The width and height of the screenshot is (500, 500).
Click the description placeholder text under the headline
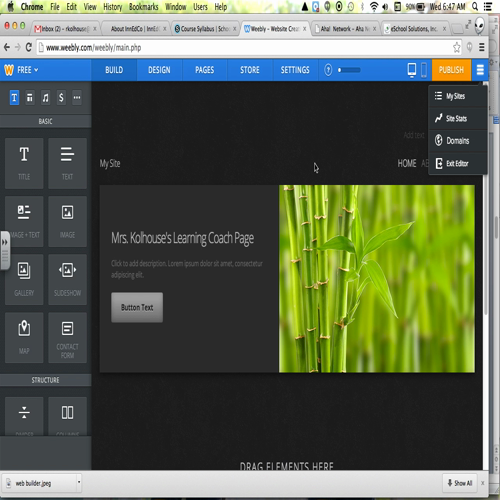pyautogui.click(x=187, y=269)
